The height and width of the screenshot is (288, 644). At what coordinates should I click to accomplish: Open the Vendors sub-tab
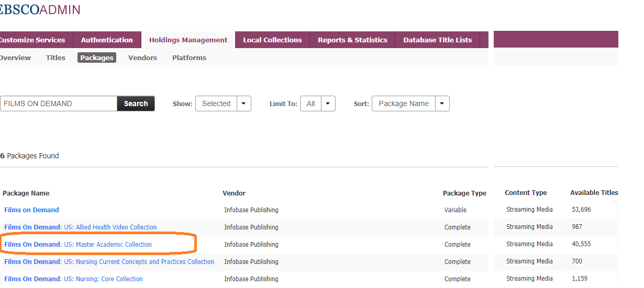point(142,57)
